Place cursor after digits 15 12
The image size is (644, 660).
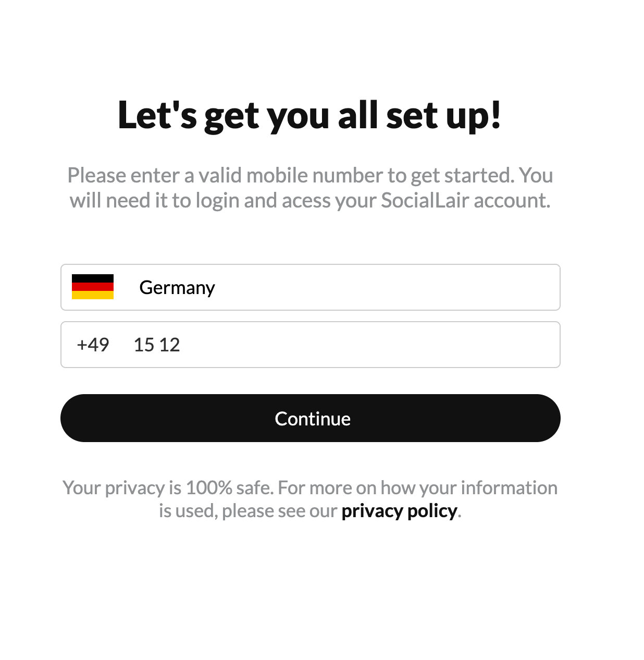(181, 345)
